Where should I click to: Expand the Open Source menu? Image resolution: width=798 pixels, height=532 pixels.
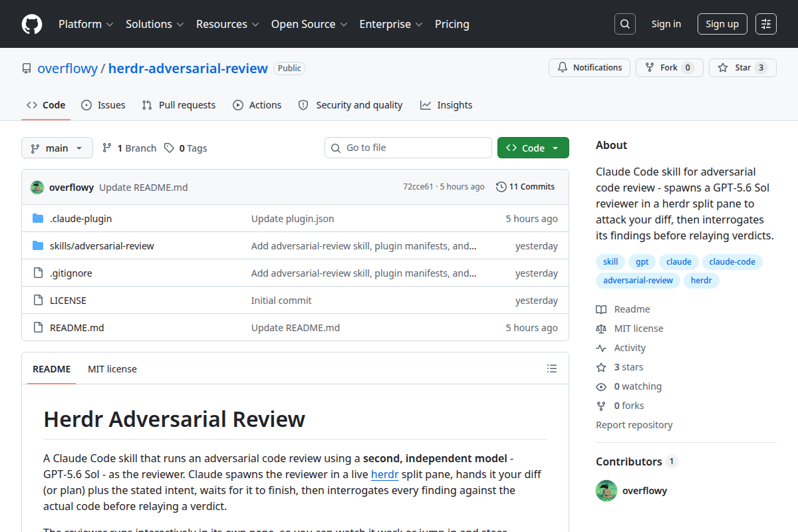coord(309,24)
